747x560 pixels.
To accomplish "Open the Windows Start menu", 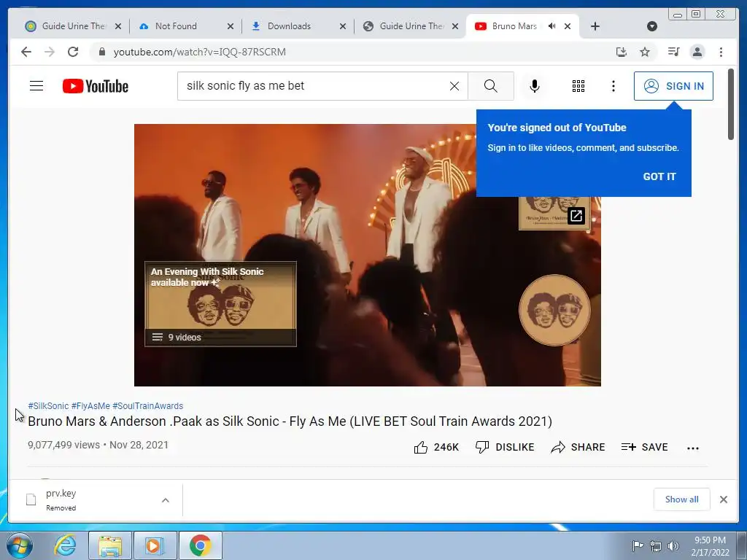I will tap(19, 545).
